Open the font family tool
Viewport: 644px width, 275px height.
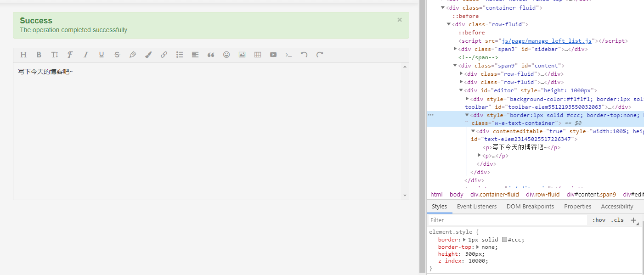pos(70,55)
